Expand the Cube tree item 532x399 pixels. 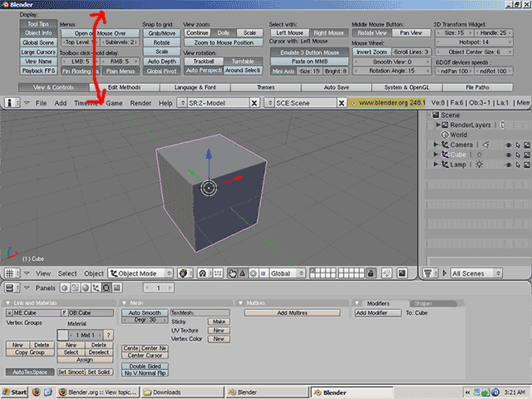coord(436,155)
